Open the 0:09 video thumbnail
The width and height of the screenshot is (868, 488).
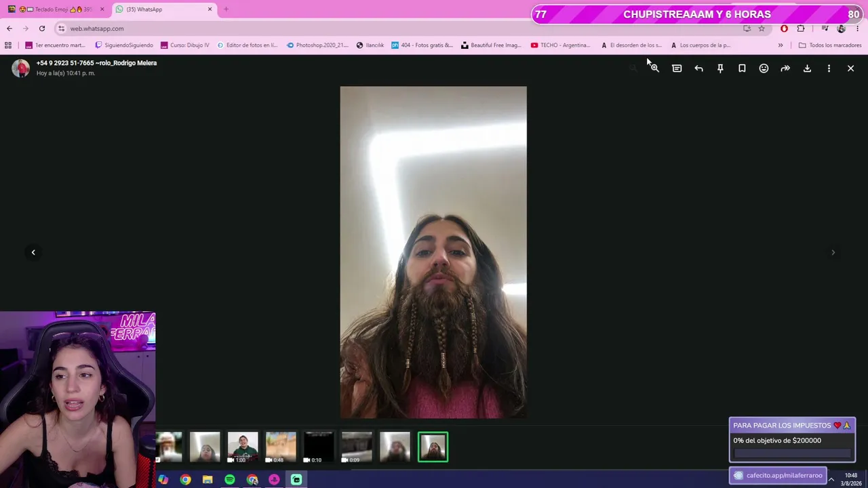point(357,447)
